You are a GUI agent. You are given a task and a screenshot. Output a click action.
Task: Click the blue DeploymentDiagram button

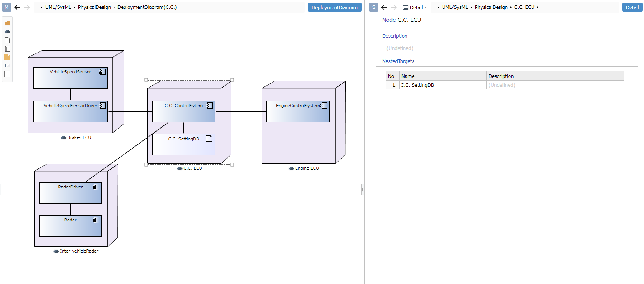(334, 7)
